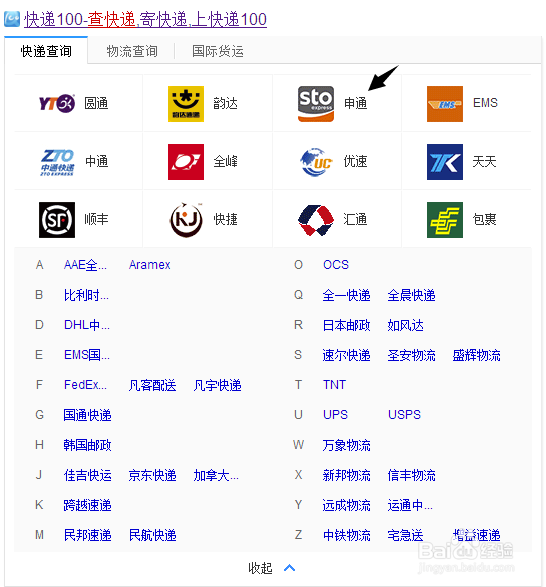Click the 韩国邮政 link
Image resolution: width=546 pixels, height=587 pixels.
pyautogui.click(x=87, y=445)
